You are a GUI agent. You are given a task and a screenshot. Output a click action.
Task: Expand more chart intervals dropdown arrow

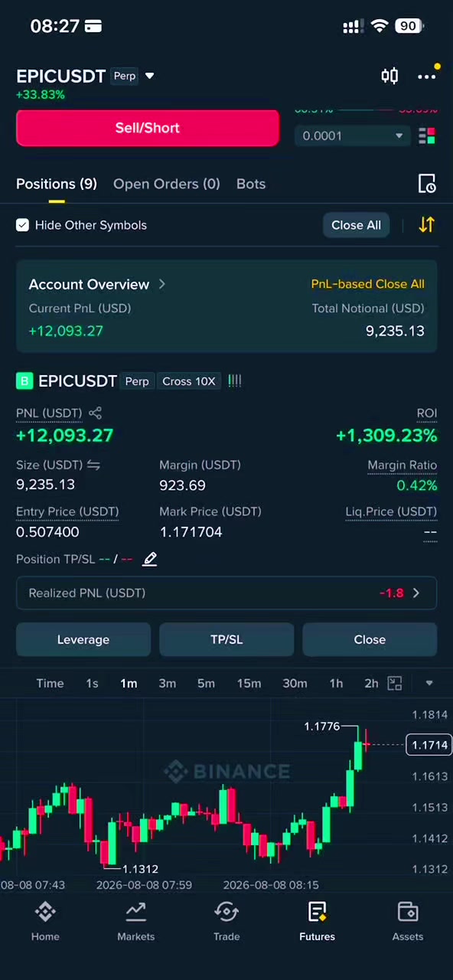tap(429, 683)
